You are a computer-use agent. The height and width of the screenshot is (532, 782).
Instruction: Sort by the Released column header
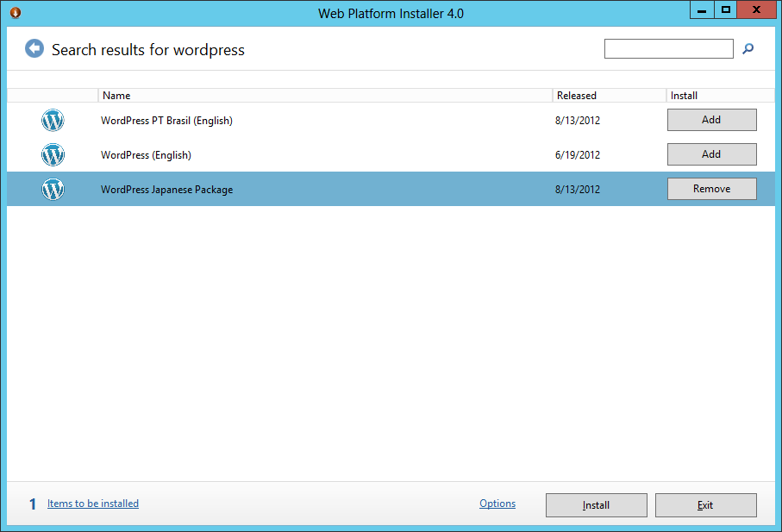(610, 95)
